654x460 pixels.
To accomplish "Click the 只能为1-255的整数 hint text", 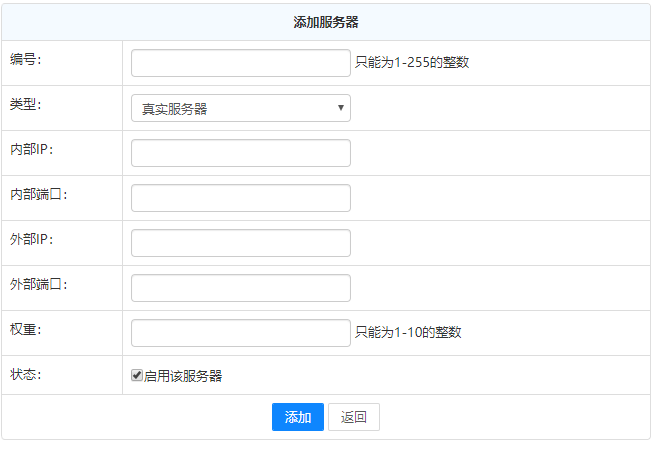I will pos(412,62).
